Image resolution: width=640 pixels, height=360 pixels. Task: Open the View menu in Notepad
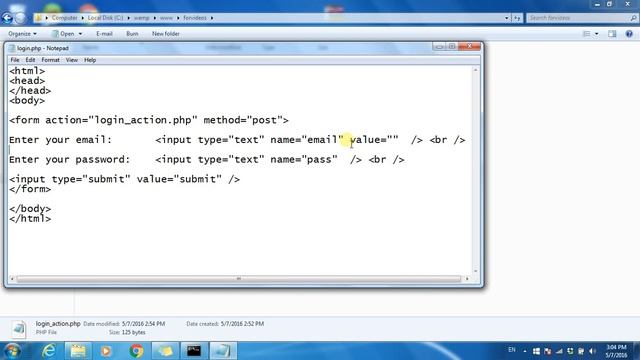(71, 60)
